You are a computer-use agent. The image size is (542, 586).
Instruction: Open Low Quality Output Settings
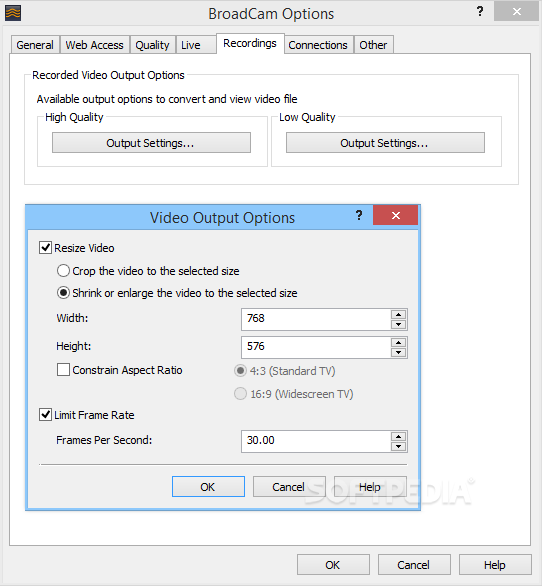(385, 143)
